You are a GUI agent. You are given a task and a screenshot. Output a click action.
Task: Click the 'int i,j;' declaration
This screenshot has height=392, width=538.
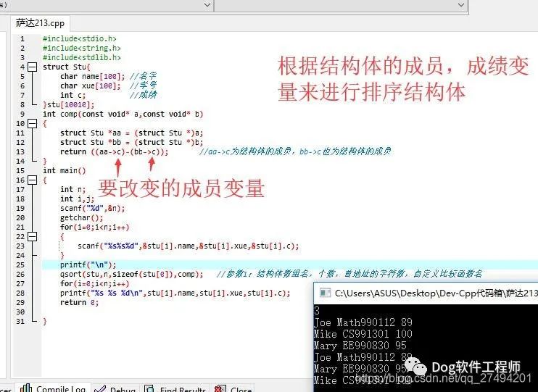[77, 199]
